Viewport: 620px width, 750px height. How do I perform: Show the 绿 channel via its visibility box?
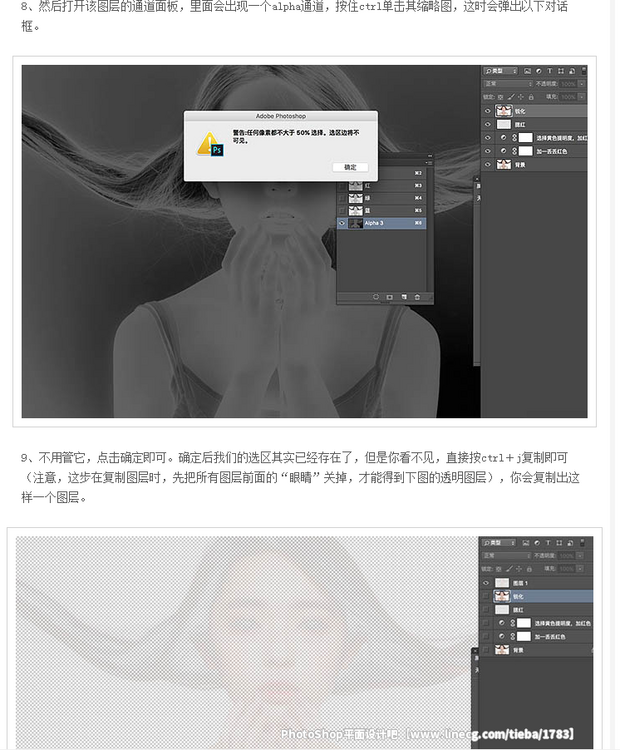[x=342, y=198]
